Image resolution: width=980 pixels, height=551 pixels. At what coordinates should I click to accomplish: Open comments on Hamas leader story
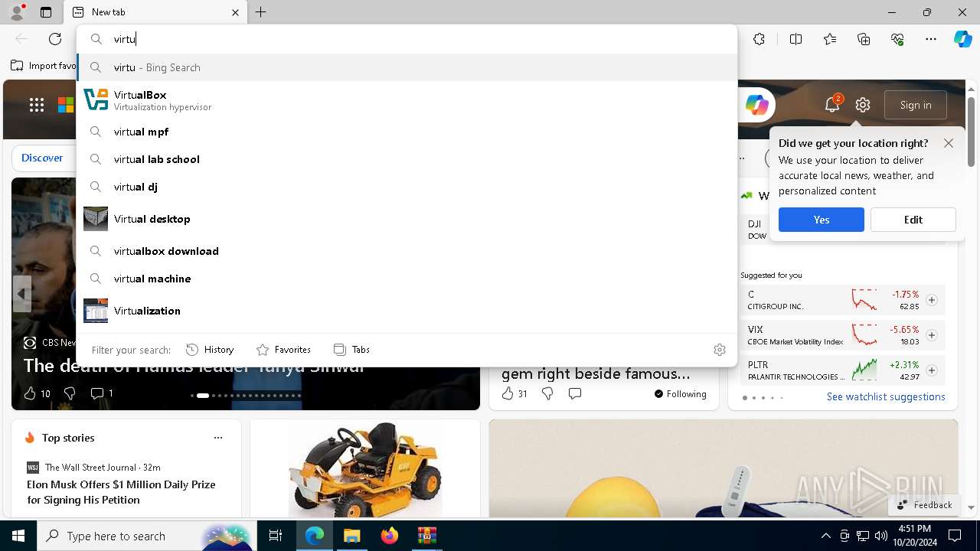(x=102, y=393)
